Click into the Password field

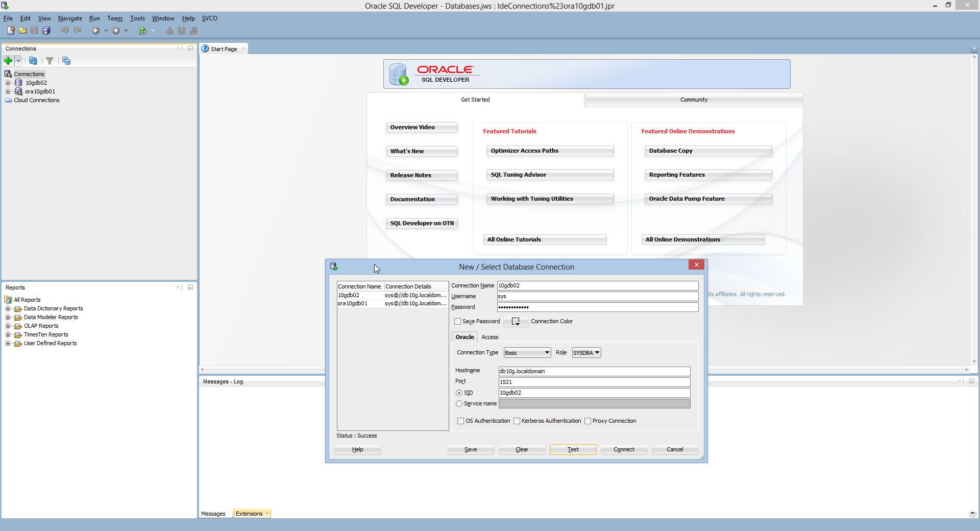pyautogui.click(x=598, y=307)
